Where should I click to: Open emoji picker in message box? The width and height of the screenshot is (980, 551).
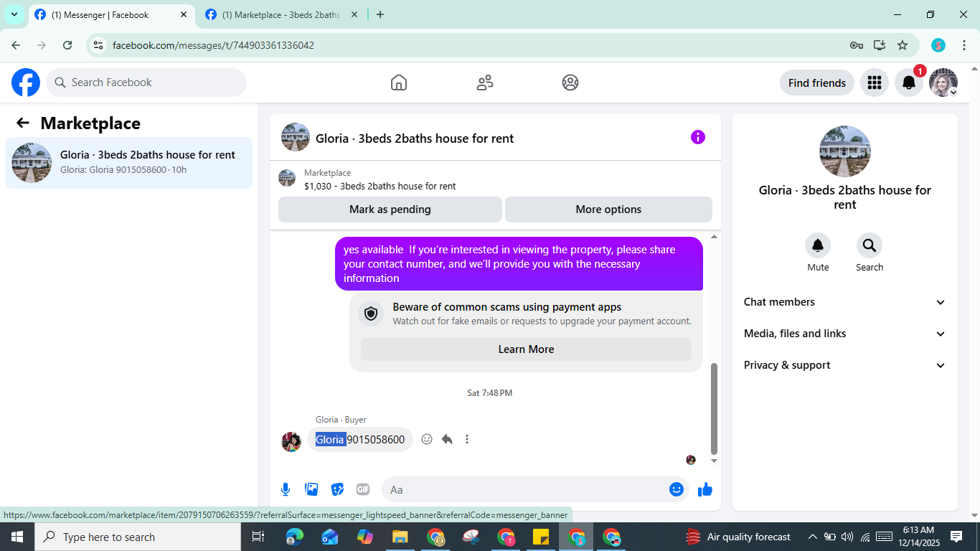(x=676, y=489)
